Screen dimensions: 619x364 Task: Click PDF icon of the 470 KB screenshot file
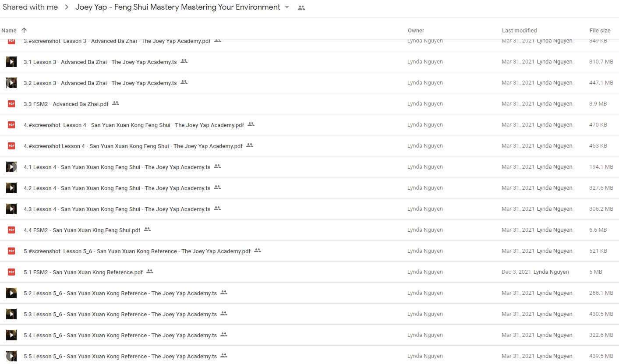click(x=11, y=125)
